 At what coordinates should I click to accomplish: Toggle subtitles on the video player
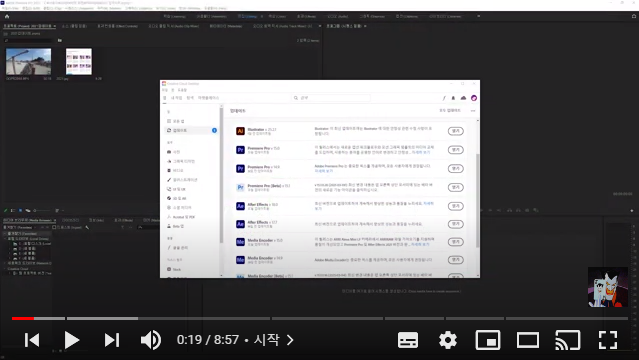[408, 340]
